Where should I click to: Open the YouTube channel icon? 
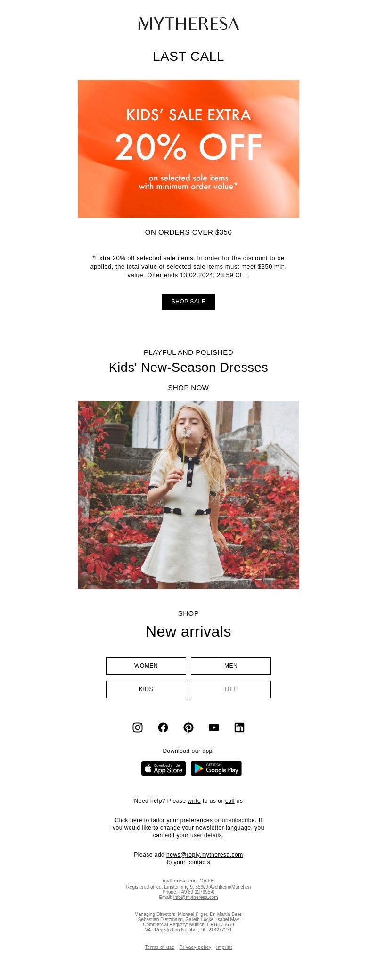coord(214,727)
